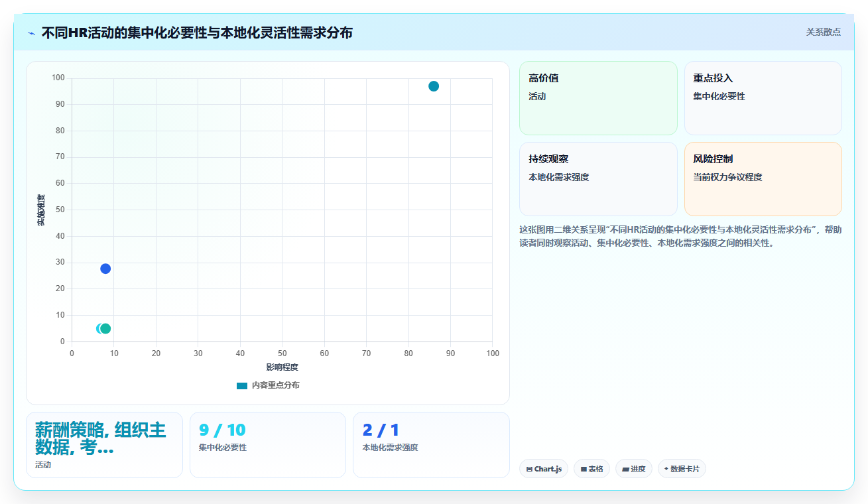Click 当前权力争议程度 in 风险控制 card
The height and width of the screenshot is (504, 868).
(727, 177)
